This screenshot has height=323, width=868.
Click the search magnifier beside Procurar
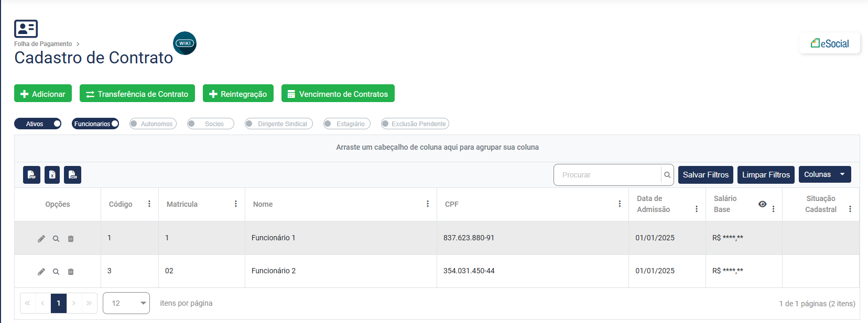pos(667,175)
